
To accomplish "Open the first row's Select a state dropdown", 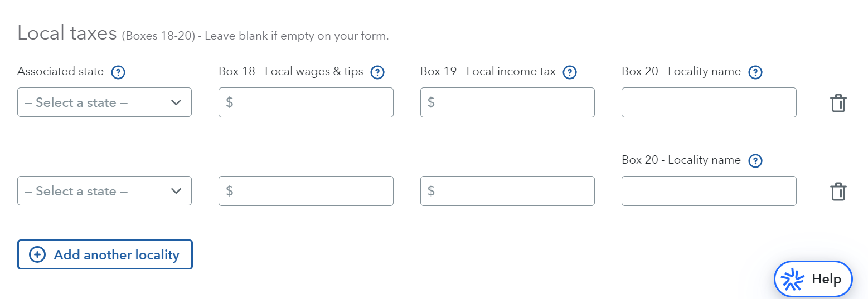I will coord(104,102).
